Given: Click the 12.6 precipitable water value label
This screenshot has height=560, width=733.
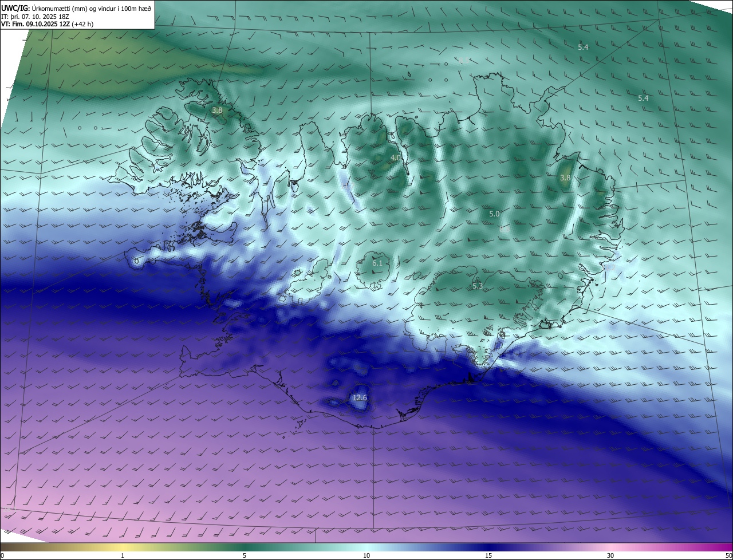Looking at the screenshot, I should click(360, 398).
